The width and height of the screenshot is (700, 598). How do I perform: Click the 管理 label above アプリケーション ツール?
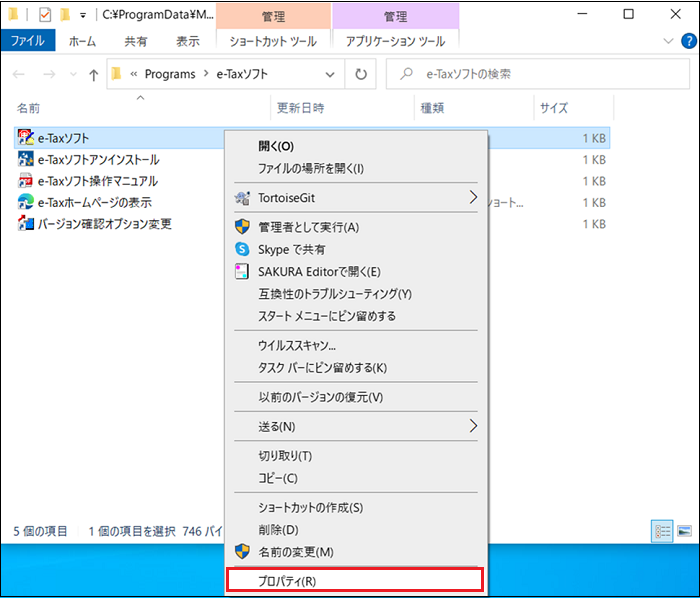(396, 17)
